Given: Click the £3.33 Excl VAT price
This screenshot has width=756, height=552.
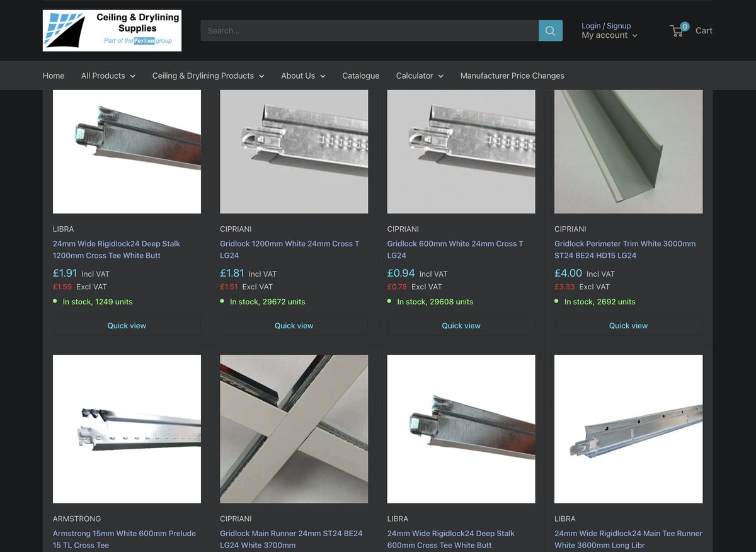Looking at the screenshot, I should coord(583,287).
